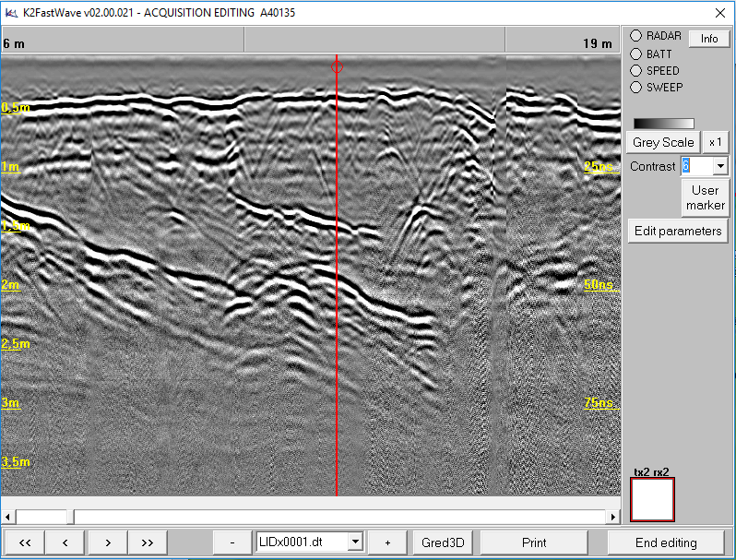The width and height of the screenshot is (736, 560).
Task: Open Edit parameters dialog
Action: (x=678, y=231)
